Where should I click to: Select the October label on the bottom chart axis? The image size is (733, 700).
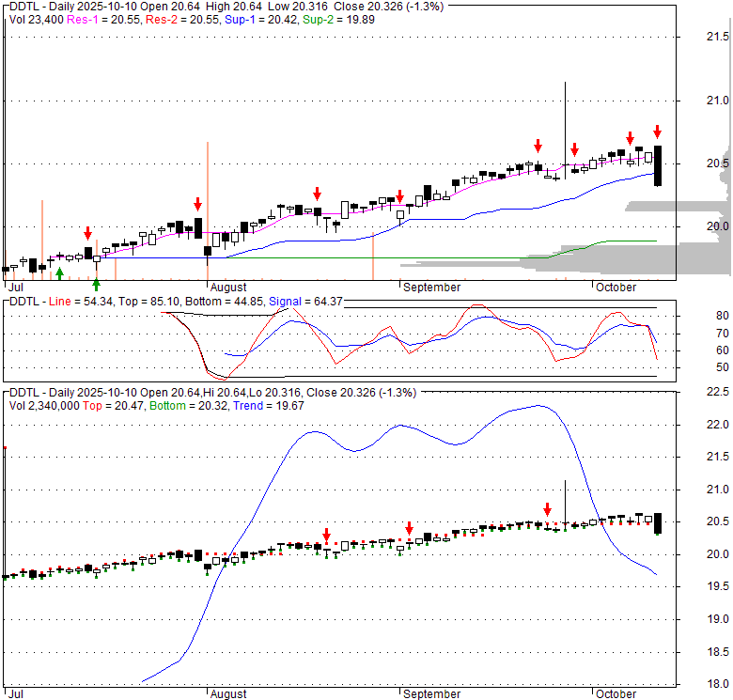[615, 694]
